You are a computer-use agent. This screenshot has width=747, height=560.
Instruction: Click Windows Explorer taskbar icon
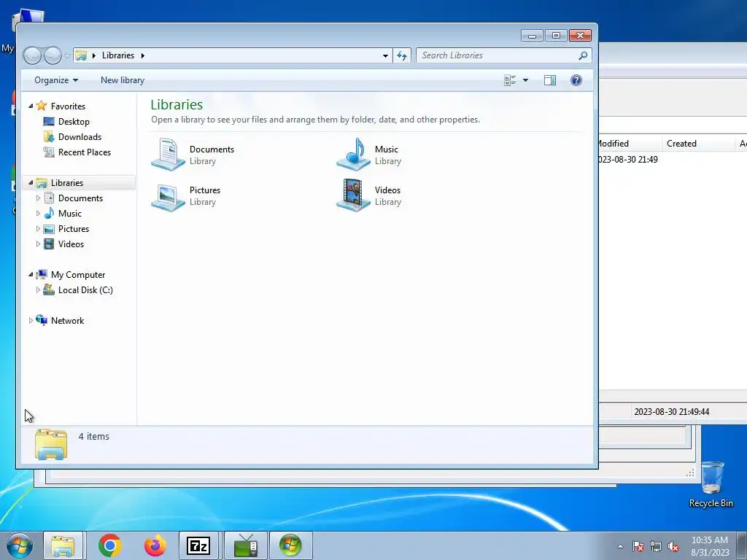click(63, 545)
